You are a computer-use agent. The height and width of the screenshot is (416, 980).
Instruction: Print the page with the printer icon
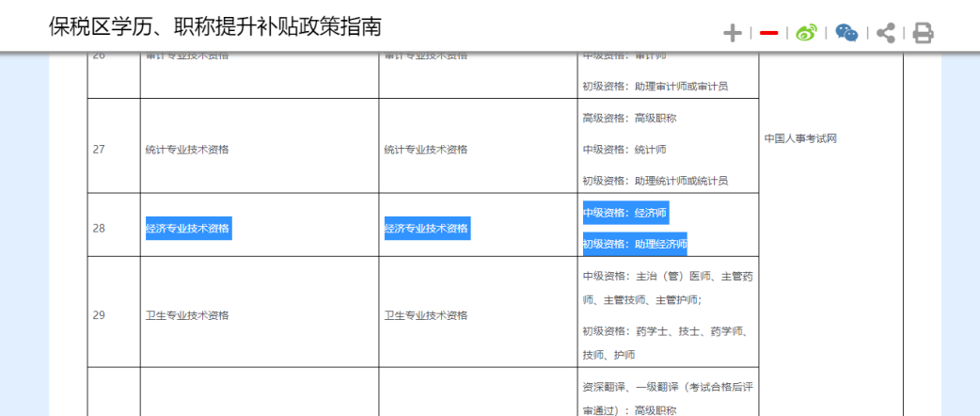click(923, 34)
